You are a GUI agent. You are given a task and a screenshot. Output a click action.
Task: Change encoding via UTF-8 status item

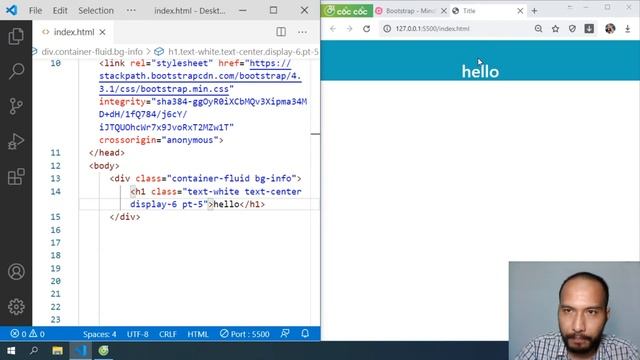(x=138, y=334)
